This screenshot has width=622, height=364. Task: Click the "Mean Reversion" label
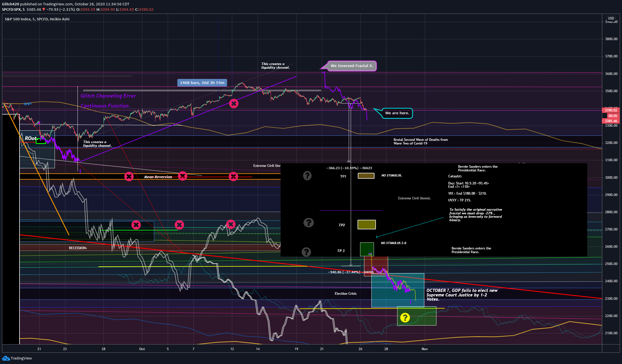point(158,177)
